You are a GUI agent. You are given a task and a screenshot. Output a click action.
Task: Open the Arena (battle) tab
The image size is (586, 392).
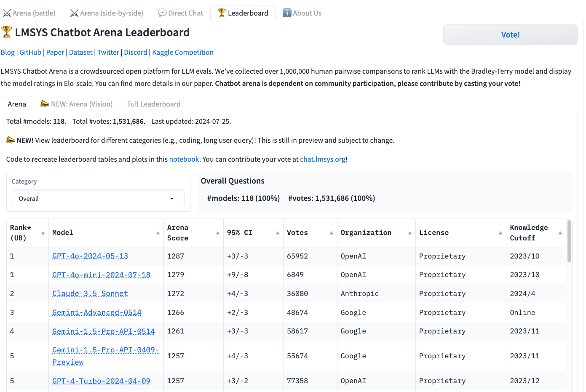click(x=29, y=13)
